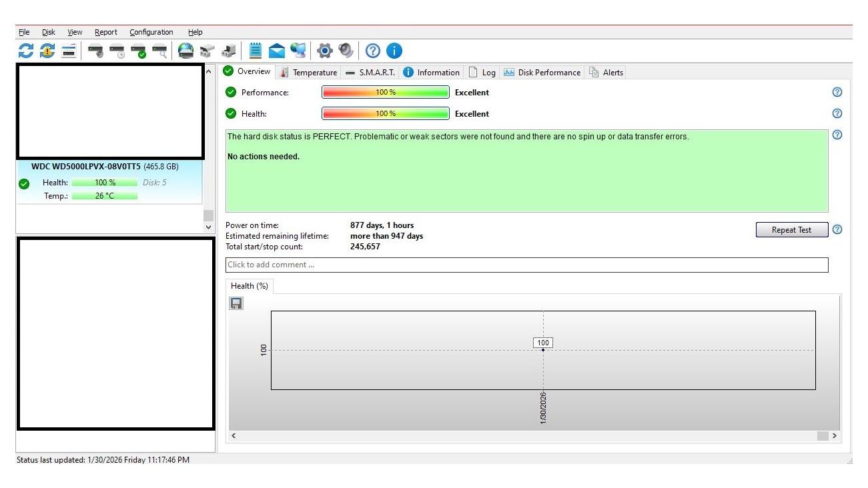Open the notepad report toolbar icon

coord(256,51)
